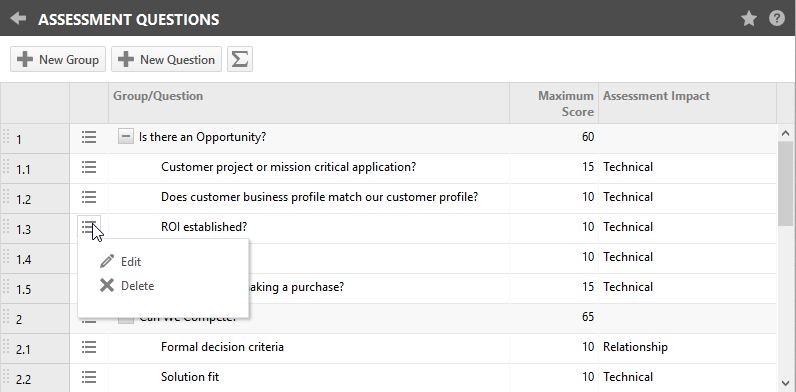Click scrollbar down arrow
796x392 pixels.
point(786,383)
